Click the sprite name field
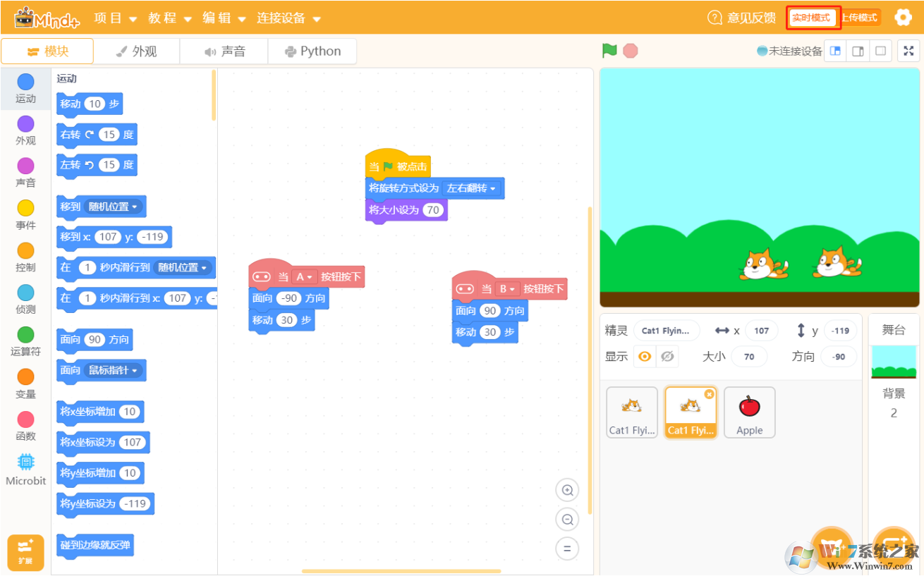This screenshot has width=924, height=576. (667, 331)
